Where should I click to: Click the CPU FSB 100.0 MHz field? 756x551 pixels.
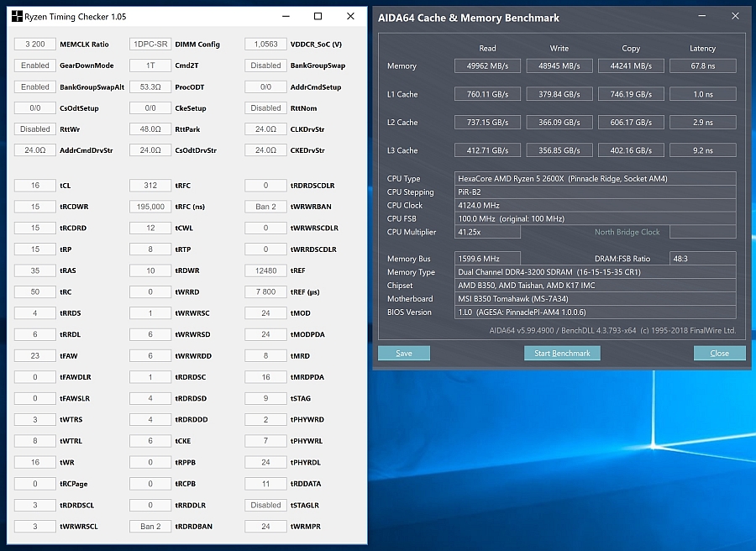(595, 219)
